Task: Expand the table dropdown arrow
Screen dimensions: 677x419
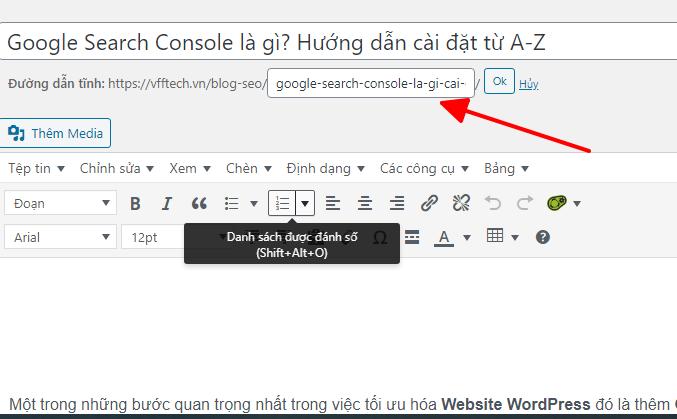Action: (x=515, y=237)
